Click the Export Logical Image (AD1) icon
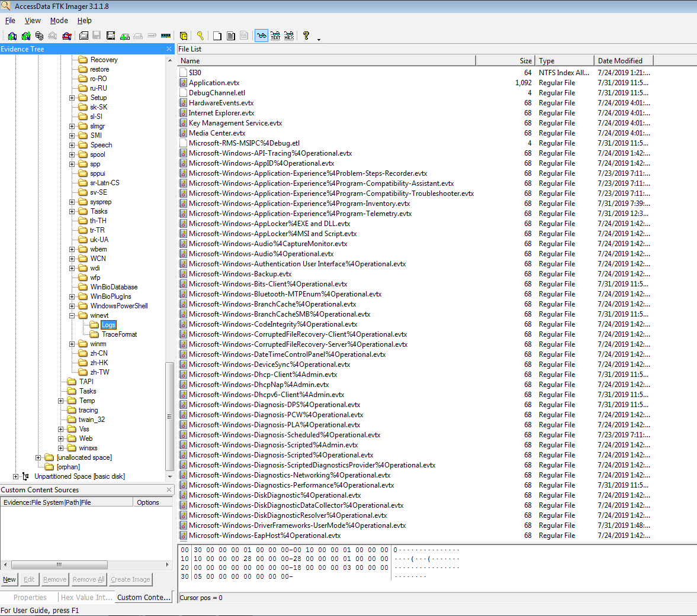The width and height of the screenshot is (697, 616). [111, 36]
